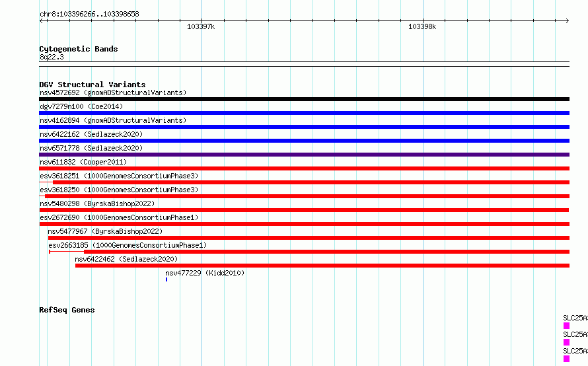The width and height of the screenshot is (588, 366).
Task: Select the 8q22.3 cytogenetic band label
Action: tap(52, 57)
